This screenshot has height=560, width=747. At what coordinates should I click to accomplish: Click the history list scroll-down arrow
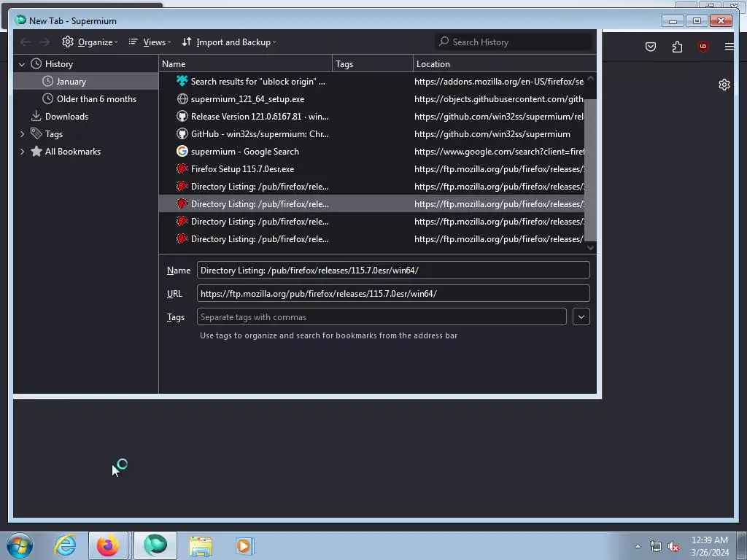[591, 248]
